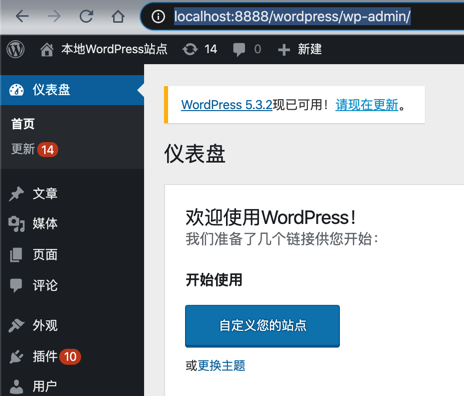The image size is (464, 396).
Task: Open the 0 comments count in admin bar
Action: coord(257,49)
